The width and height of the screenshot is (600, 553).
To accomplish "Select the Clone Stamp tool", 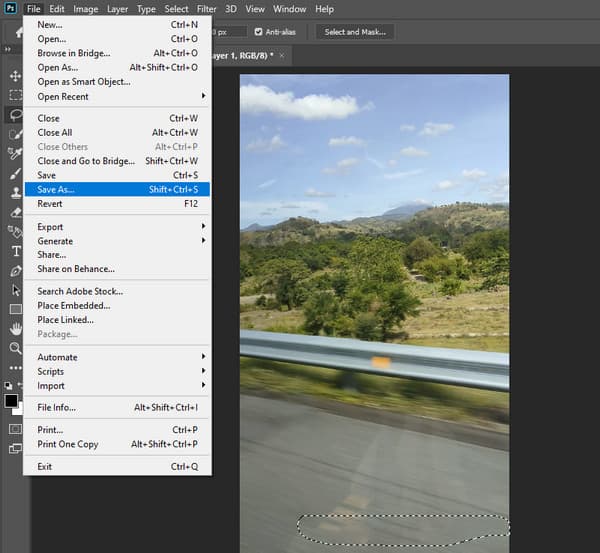I will point(15,192).
